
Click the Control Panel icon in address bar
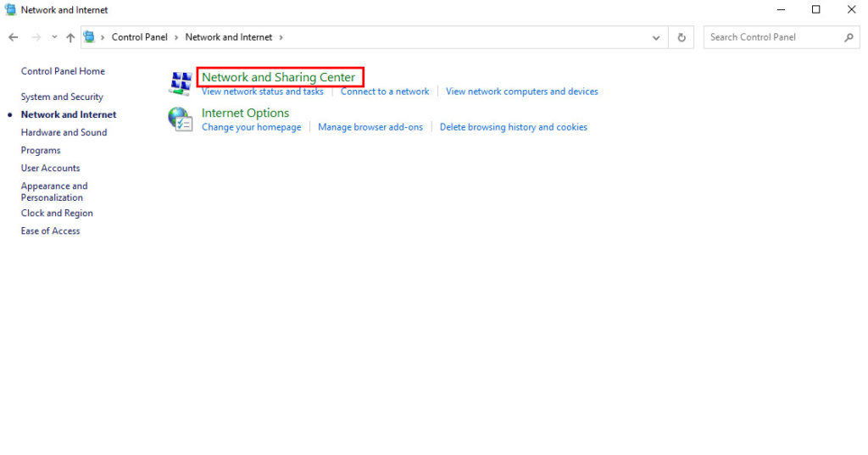(x=89, y=37)
